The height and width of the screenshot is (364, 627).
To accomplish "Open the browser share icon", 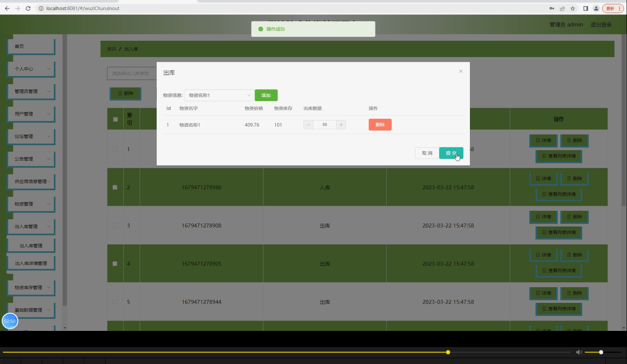I will pyautogui.click(x=562, y=8).
